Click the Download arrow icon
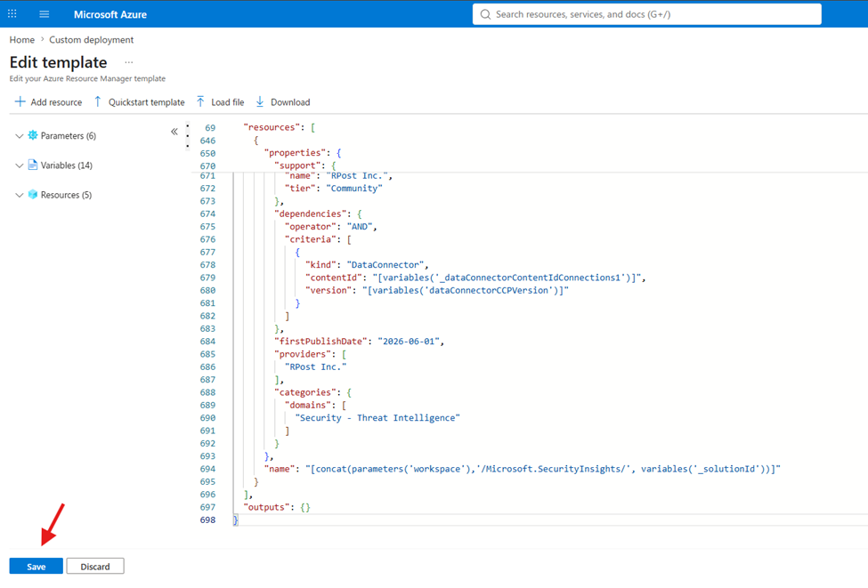Viewport: 868px width, 588px height. pyautogui.click(x=260, y=101)
